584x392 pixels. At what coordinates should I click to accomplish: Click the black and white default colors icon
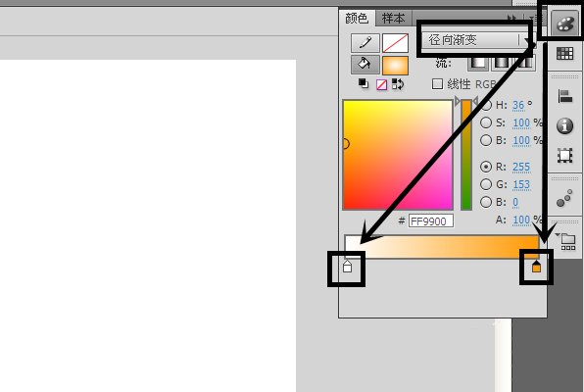click(x=364, y=84)
